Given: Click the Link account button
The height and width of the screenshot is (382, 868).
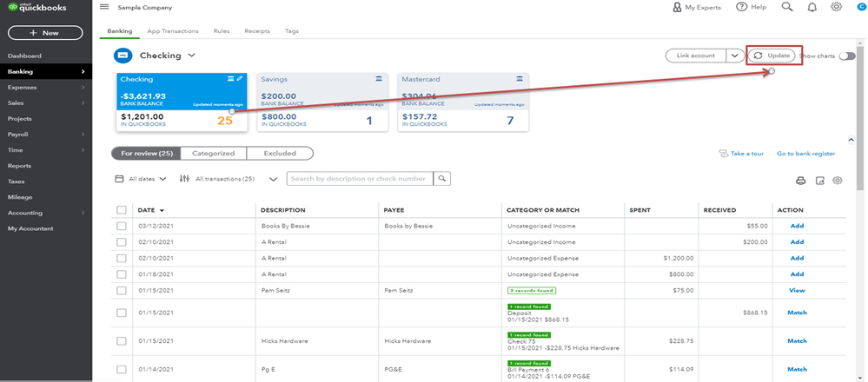Looking at the screenshot, I should click(x=696, y=56).
